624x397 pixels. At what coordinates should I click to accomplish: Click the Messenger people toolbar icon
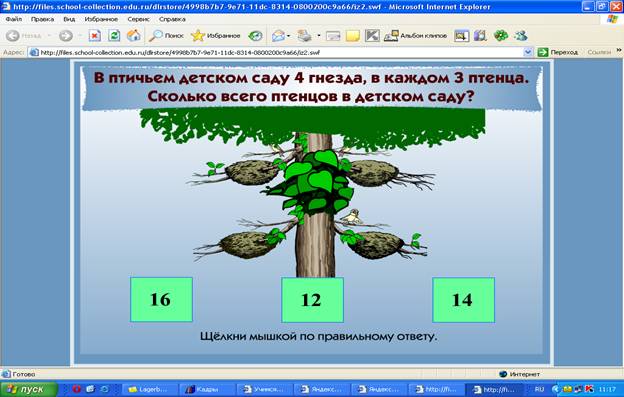tap(521, 36)
